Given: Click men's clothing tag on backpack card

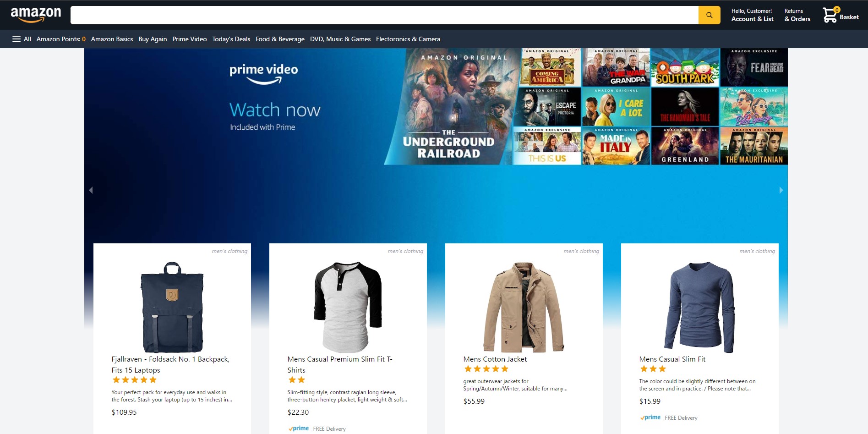Looking at the screenshot, I should [x=229, y=251].
